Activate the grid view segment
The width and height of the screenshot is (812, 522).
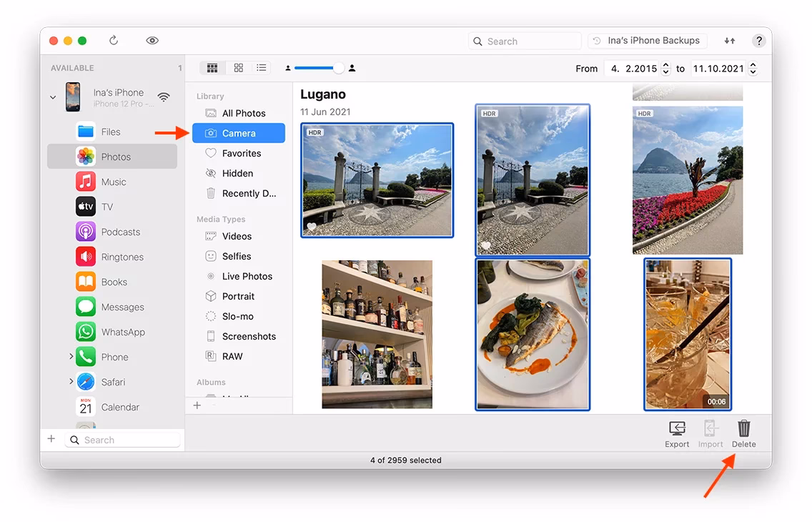pos(212,67)
